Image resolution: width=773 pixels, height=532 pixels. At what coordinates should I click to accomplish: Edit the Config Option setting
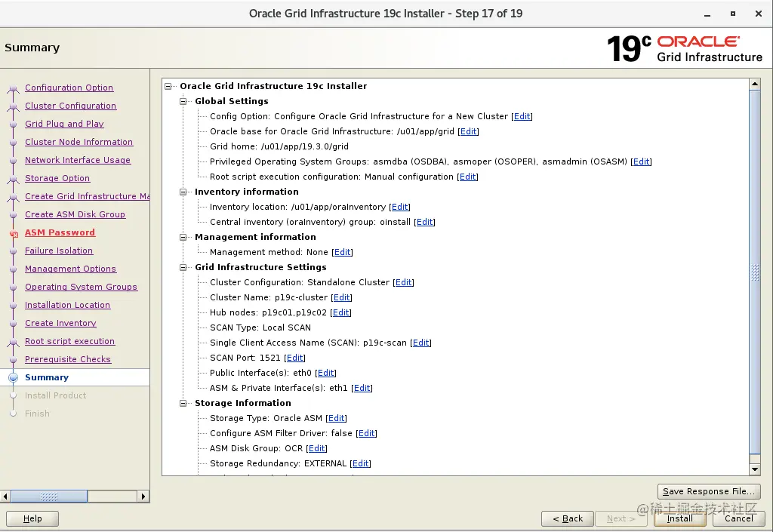coord(522,117)
